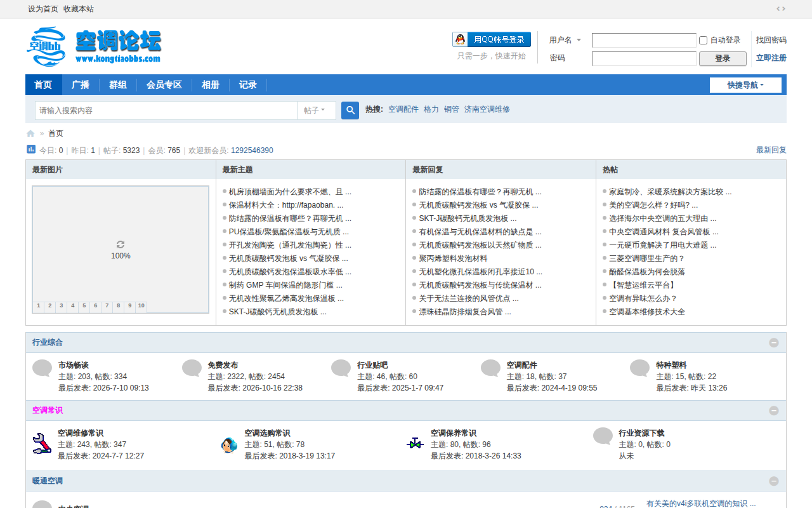812x508 pixels.
Task: Enable the 自动登录 checkbox
Action: (x=703, y=41)
